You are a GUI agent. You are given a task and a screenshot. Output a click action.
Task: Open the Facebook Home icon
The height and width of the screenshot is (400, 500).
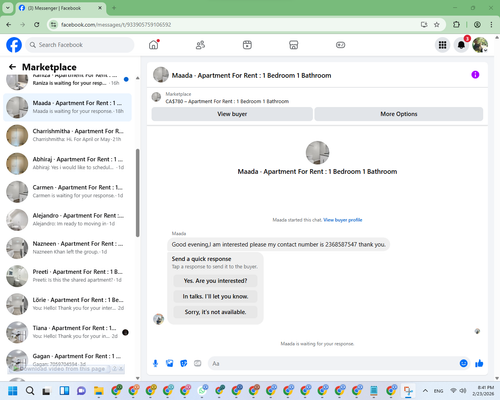tap(153, 45)
